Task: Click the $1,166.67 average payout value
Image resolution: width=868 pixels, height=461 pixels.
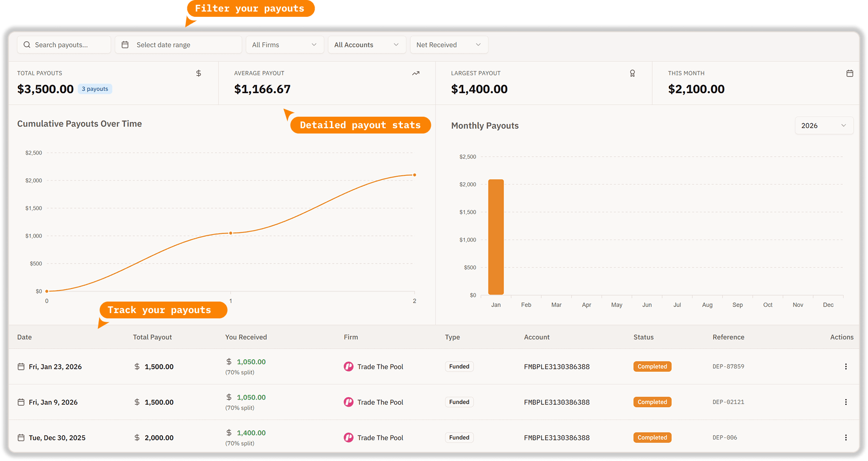Action: [x=262, y=89]
